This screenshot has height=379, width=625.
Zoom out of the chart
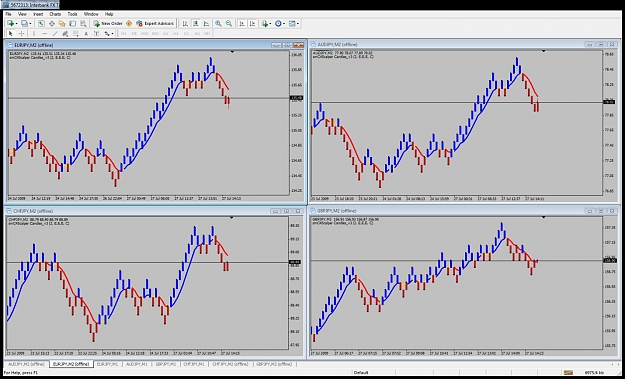(229, 24)
